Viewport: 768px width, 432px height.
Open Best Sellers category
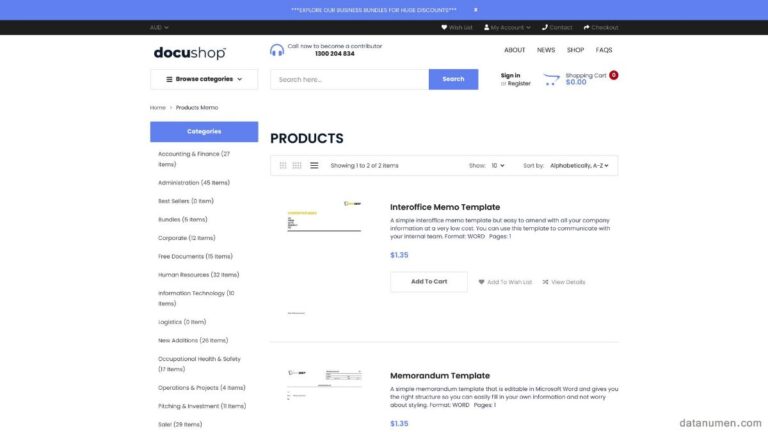point(186,201)
